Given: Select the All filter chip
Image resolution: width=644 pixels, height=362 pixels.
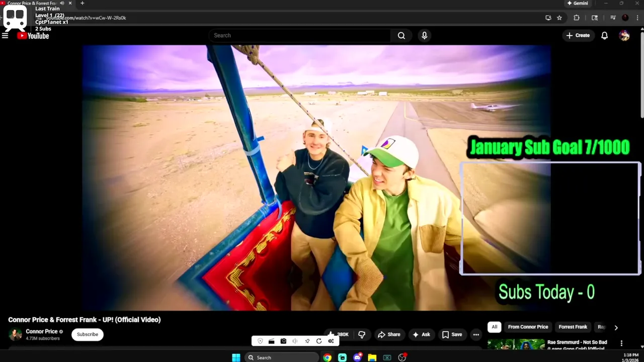Looking at the screenshot, I should click(x=494, y=327).
